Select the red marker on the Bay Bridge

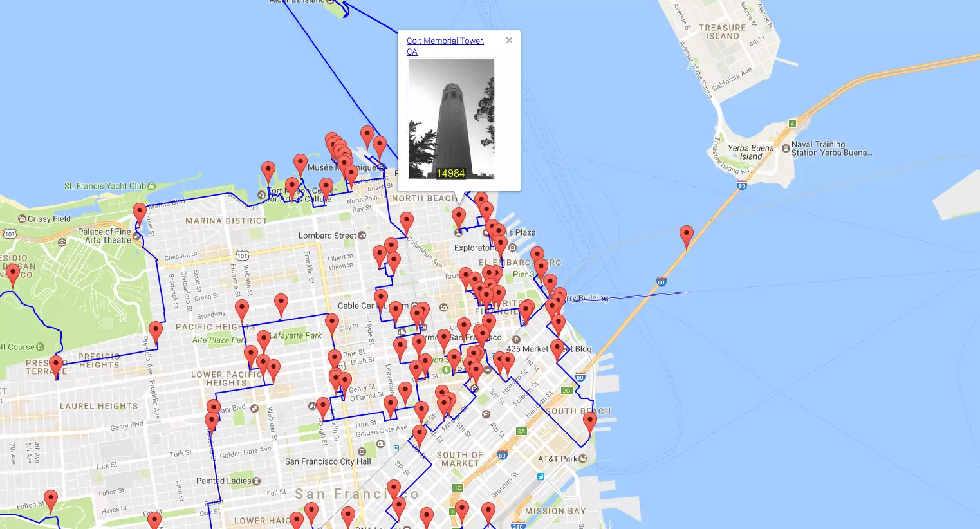(687, 236)
